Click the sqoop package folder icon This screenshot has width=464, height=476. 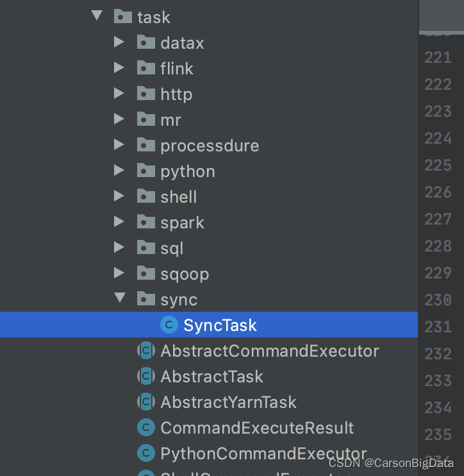coord(146,273)
